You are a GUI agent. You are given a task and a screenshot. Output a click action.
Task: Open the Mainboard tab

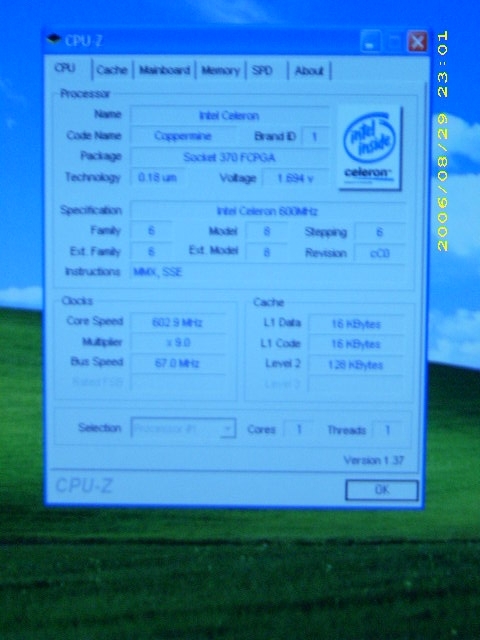(x=164, y=70)
